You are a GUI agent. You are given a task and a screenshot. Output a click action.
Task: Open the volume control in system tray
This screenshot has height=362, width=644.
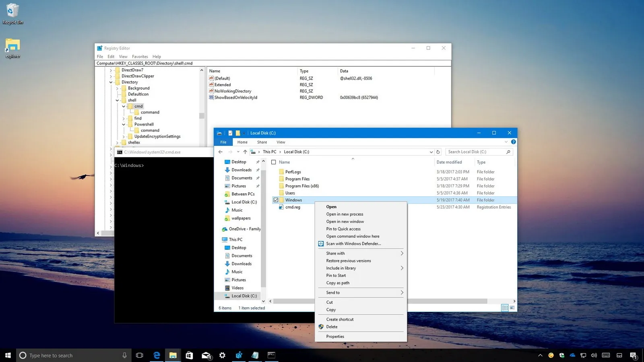point(594,355)
